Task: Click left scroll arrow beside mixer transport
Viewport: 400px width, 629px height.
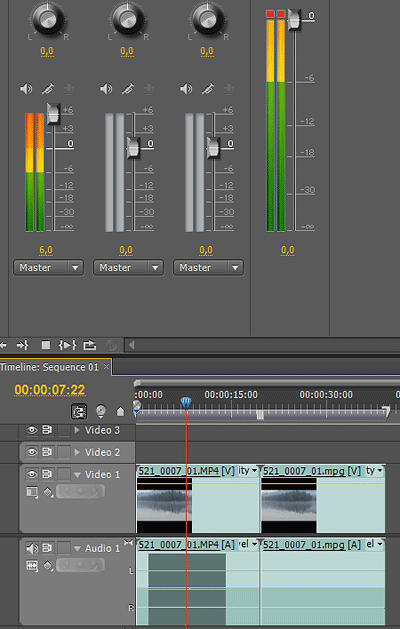Action: (x=131, y=345)
